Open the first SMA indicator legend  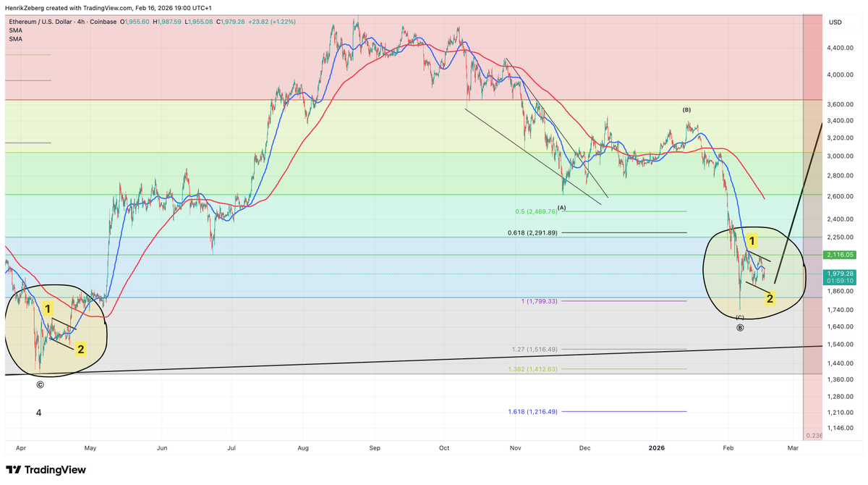15,31
